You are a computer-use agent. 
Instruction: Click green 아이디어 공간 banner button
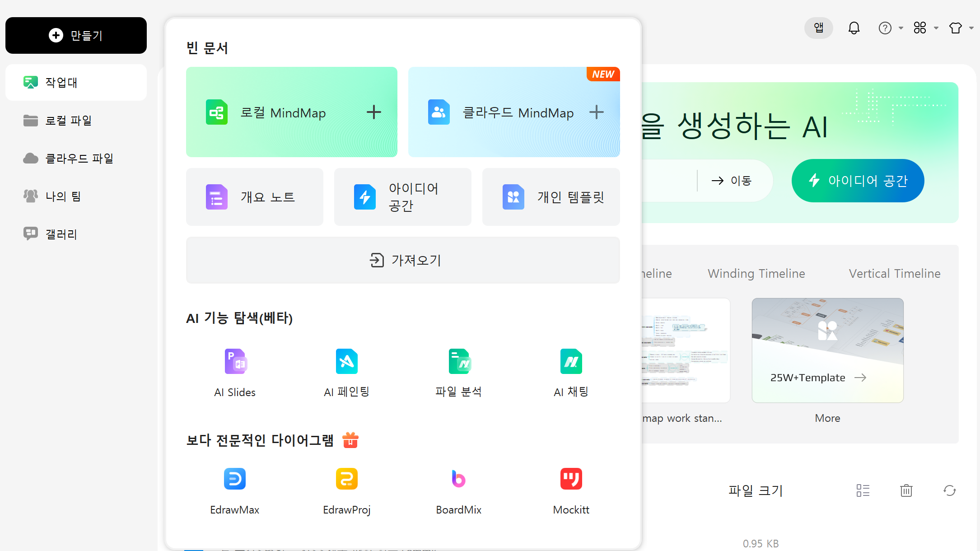click(858, 181)
